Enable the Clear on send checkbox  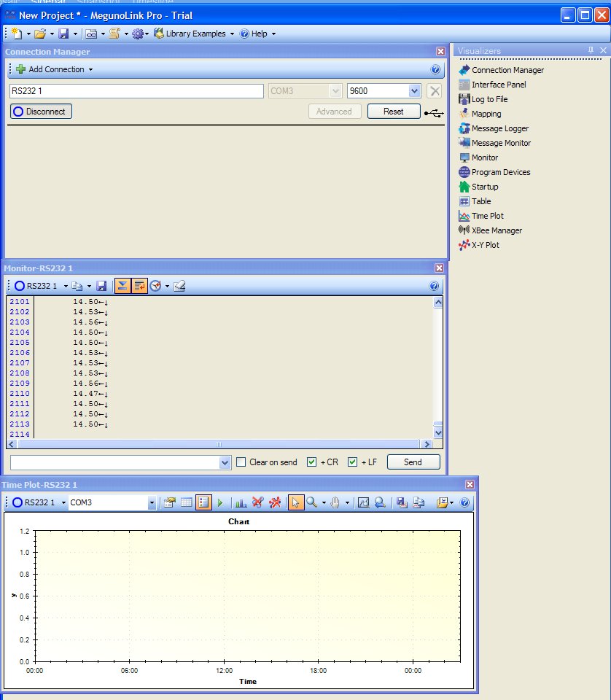pos(241,462)
